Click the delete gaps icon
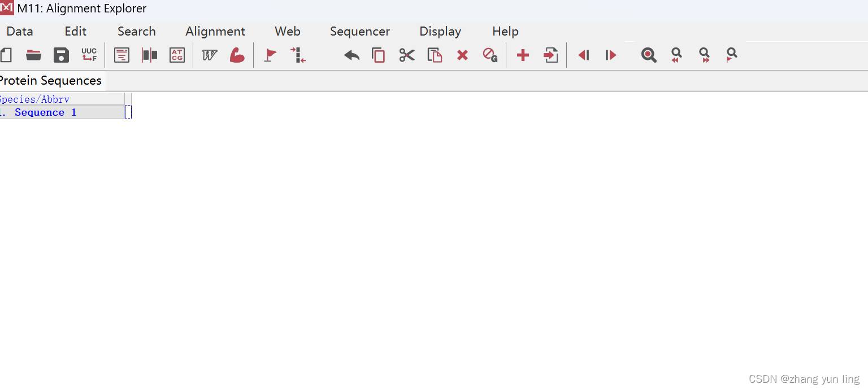Screen dimensions: 868x390 coord(490,55)
